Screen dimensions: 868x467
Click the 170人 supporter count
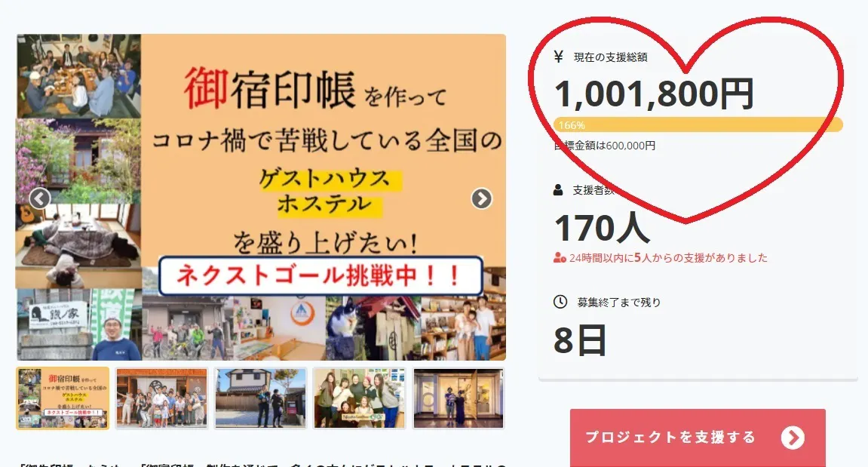point(602,228)
